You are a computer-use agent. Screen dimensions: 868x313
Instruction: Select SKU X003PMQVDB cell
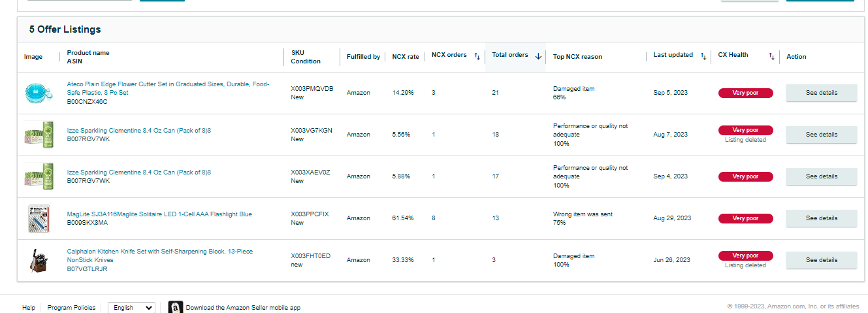[x=312, y=89]
